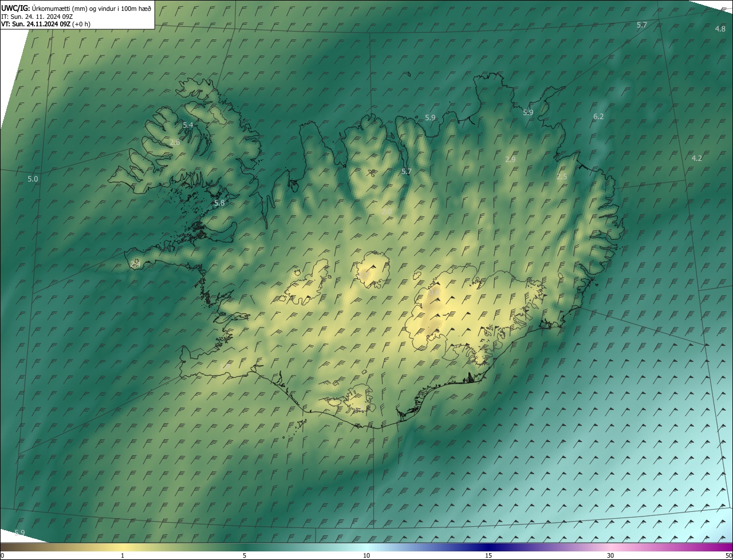Click the 5.8 value label near Breiðafjörður
The height and width of the screenshot is (560, 733).
tap(219, 203)
